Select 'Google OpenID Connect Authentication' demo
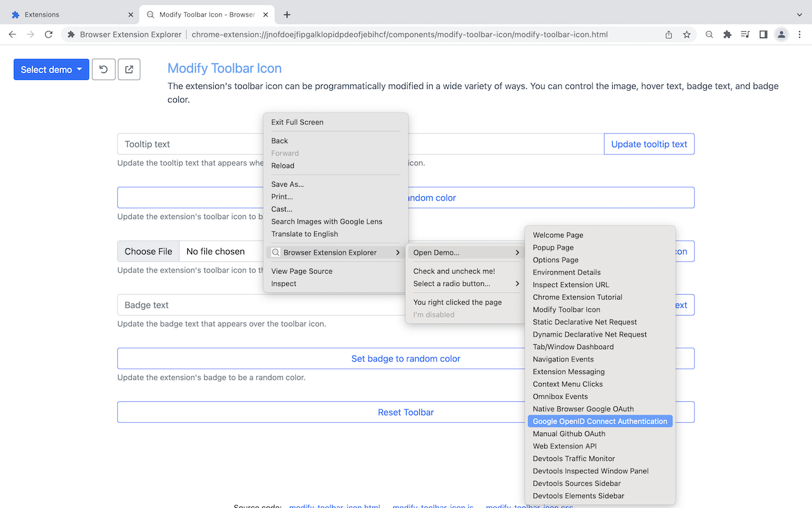Screen dimensions: 812x508 599,421
